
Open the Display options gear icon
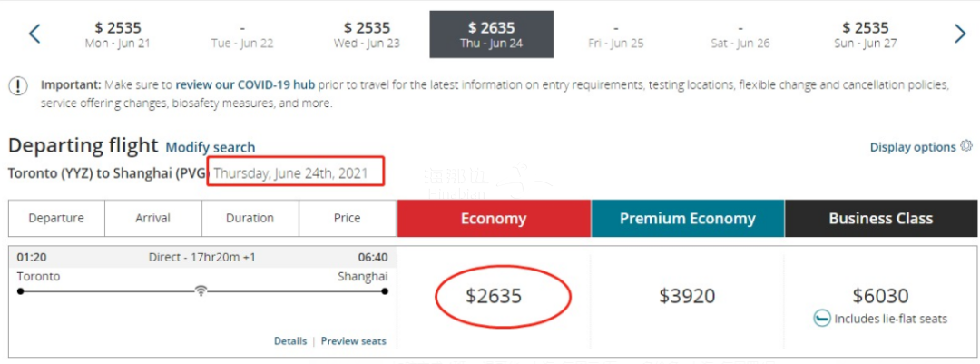coord(966,146)
